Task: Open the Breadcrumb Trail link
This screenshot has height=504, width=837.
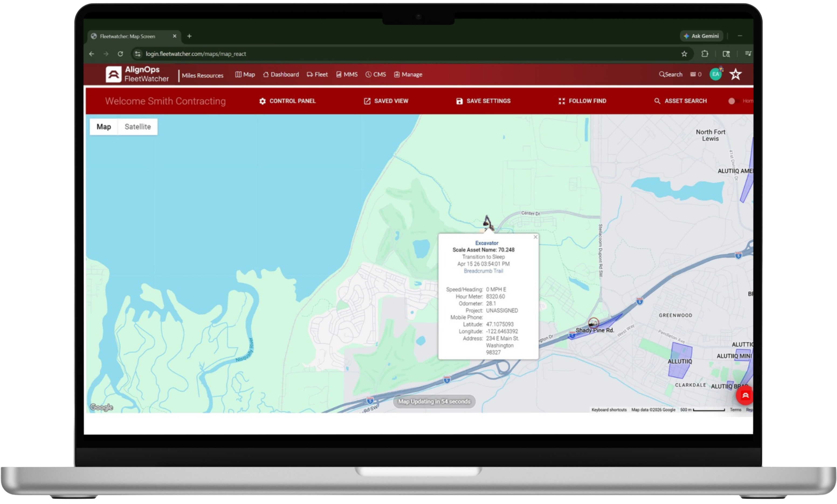Action: pyautogui.click(x=483, y=271)
